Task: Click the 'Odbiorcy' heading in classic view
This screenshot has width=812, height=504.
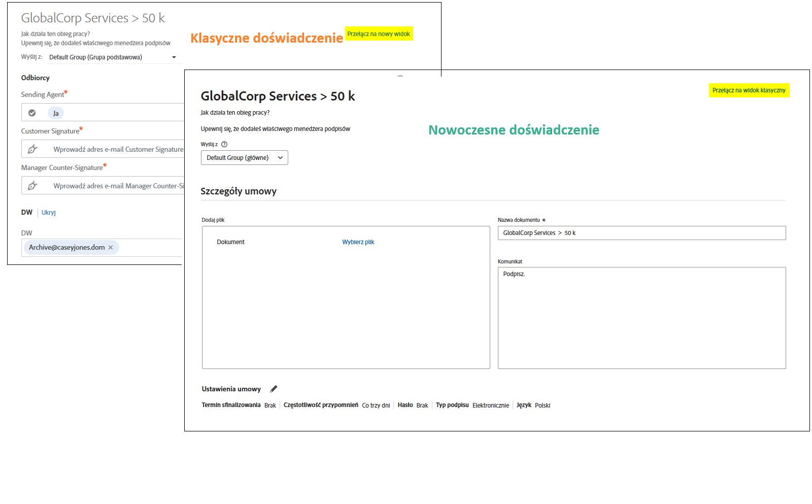Action: click(36, 78)
